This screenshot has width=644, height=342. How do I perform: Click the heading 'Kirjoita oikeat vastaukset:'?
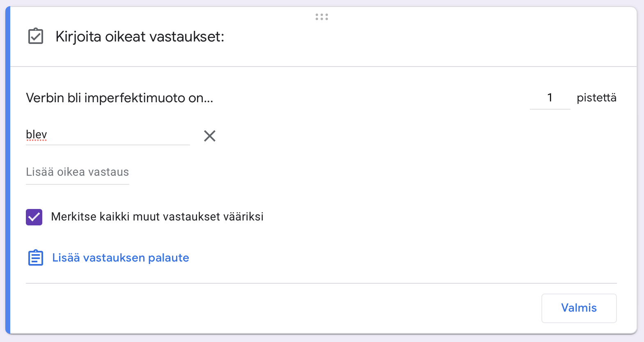[140, 37]
